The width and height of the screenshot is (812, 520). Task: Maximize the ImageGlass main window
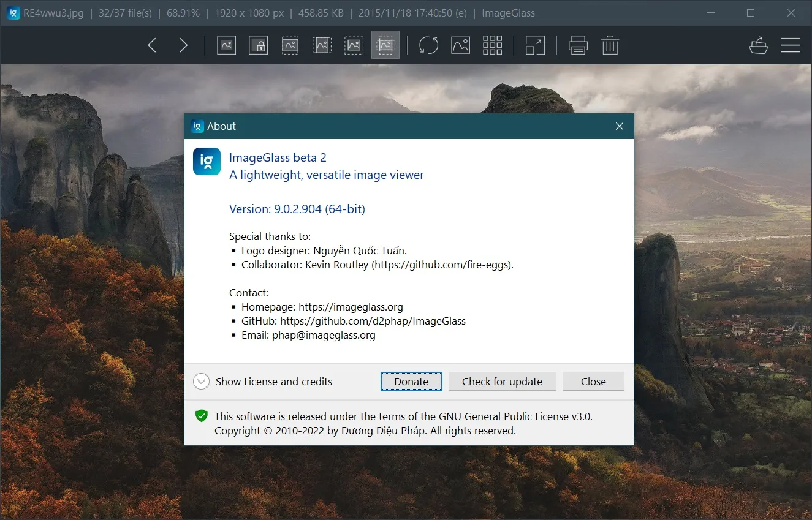(751, 13)
